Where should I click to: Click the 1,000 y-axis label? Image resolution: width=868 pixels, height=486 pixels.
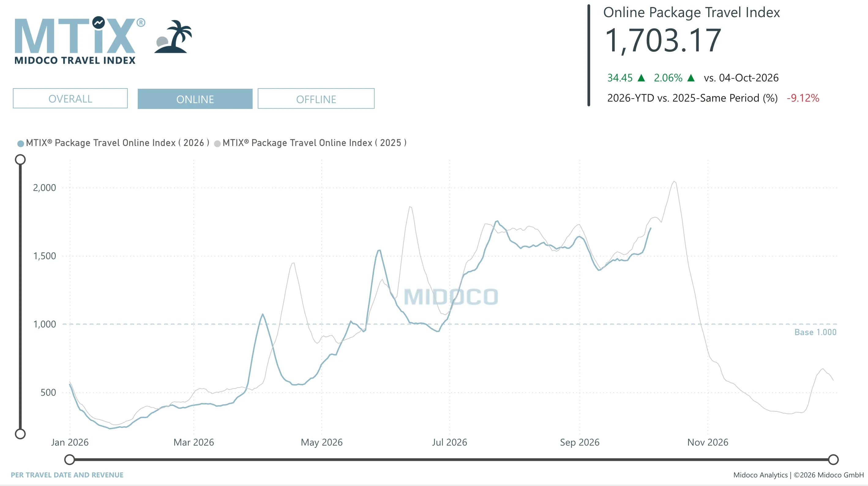tap(44, 324)
